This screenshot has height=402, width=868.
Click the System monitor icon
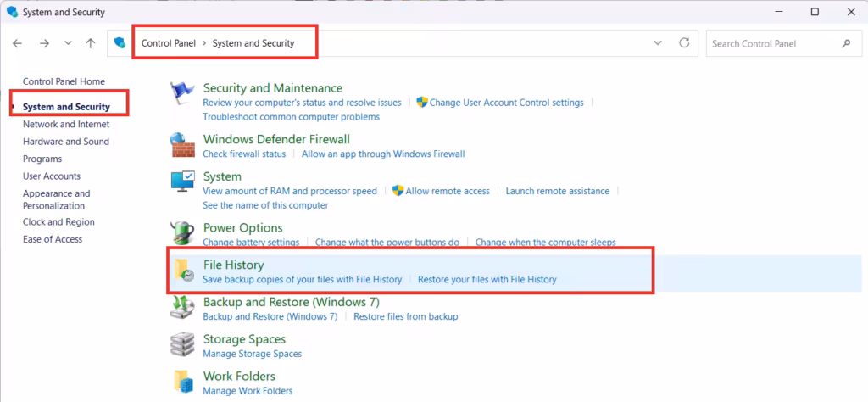point(182,181)
